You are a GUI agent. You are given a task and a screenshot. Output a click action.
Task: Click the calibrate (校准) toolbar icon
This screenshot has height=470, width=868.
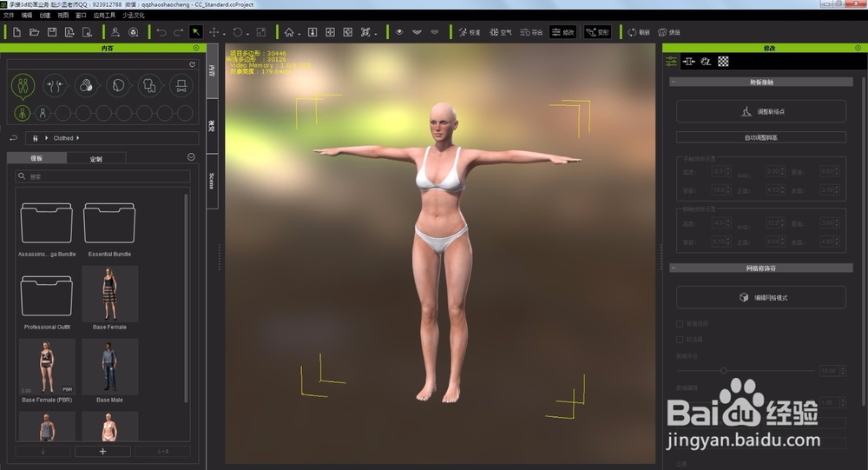pyautogui.click(x=469, y=32)
